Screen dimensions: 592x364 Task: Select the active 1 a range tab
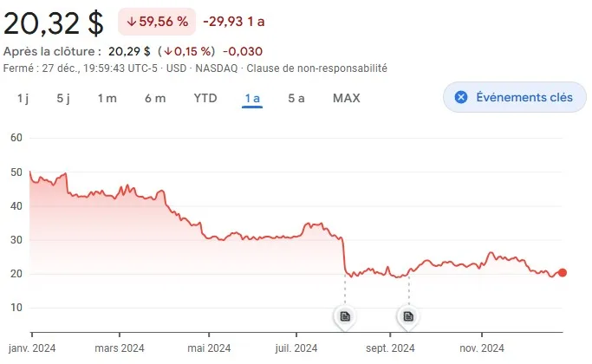(252, 98)
